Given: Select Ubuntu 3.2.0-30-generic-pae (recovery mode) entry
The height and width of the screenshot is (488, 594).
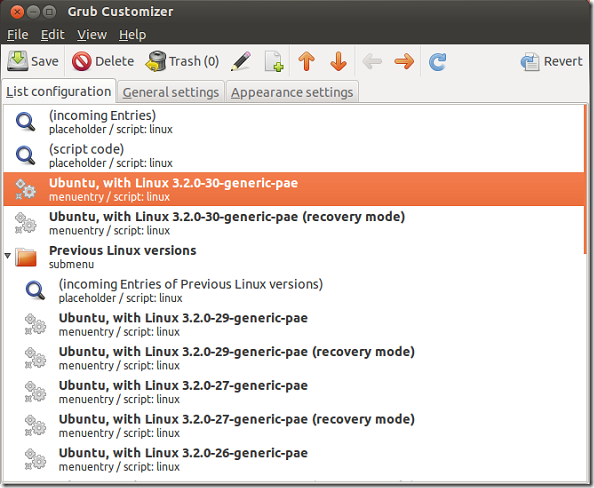Looking at the screenshot, I should point(294,223).
